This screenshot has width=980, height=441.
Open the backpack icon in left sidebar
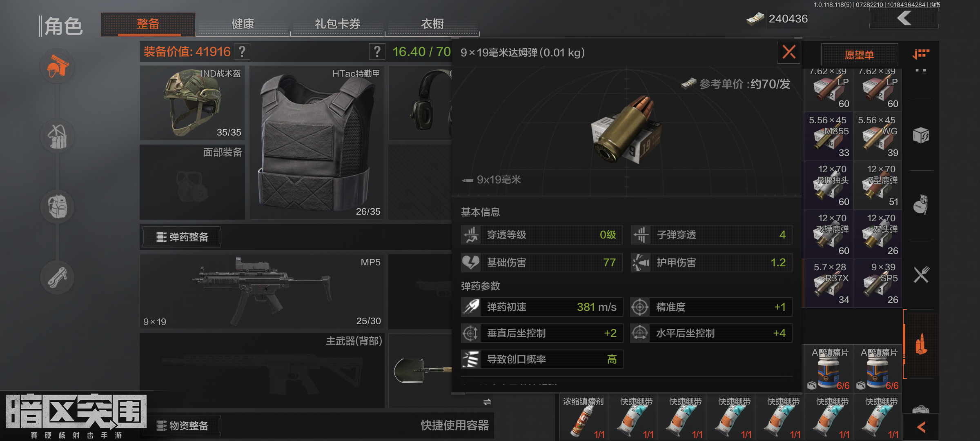[57, 207]
